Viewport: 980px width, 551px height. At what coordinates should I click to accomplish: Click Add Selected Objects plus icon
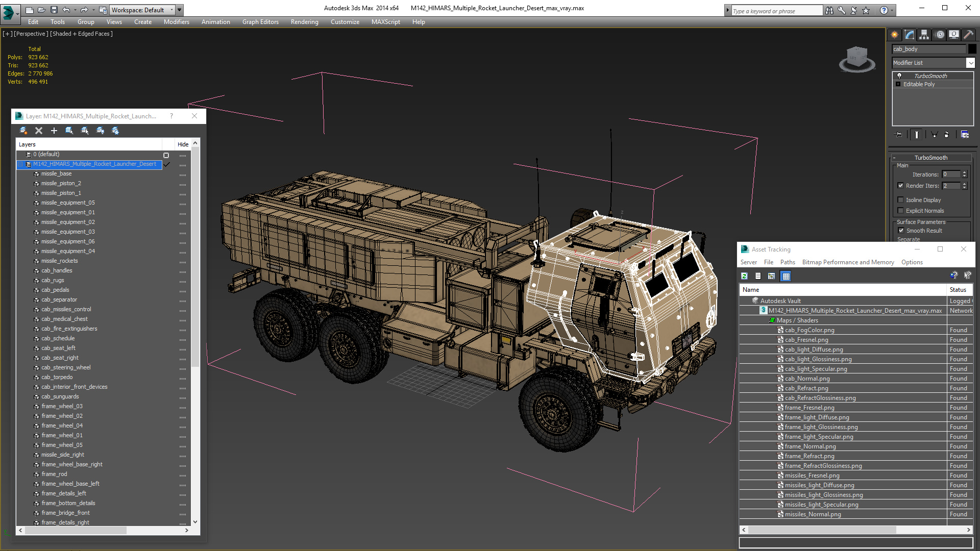pyautogui.click(x=54, y=131)
